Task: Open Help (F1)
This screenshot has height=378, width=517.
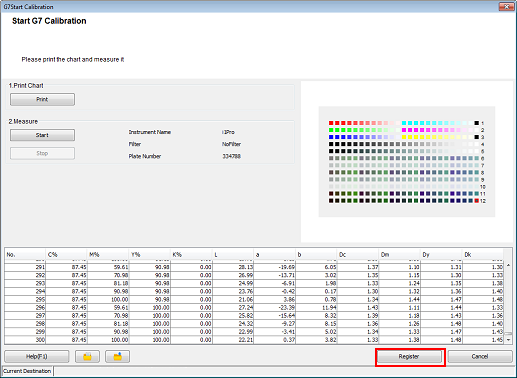Action: pyautogui.click(x=37, y=356)
